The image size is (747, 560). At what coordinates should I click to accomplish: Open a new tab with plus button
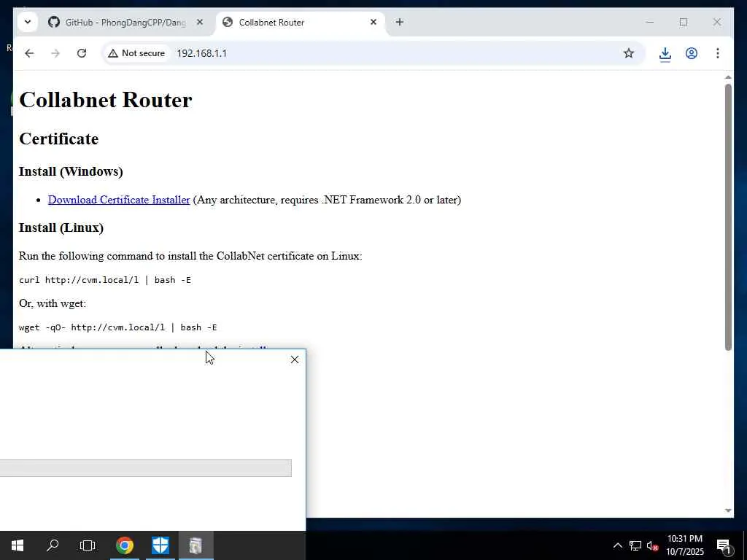(399, 22)
